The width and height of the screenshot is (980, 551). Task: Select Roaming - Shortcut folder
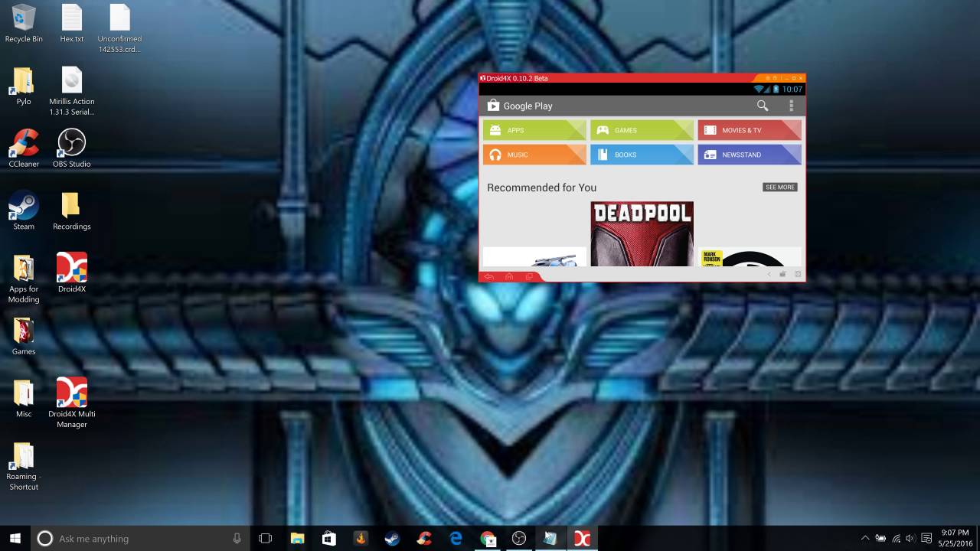tap(24, 467)
